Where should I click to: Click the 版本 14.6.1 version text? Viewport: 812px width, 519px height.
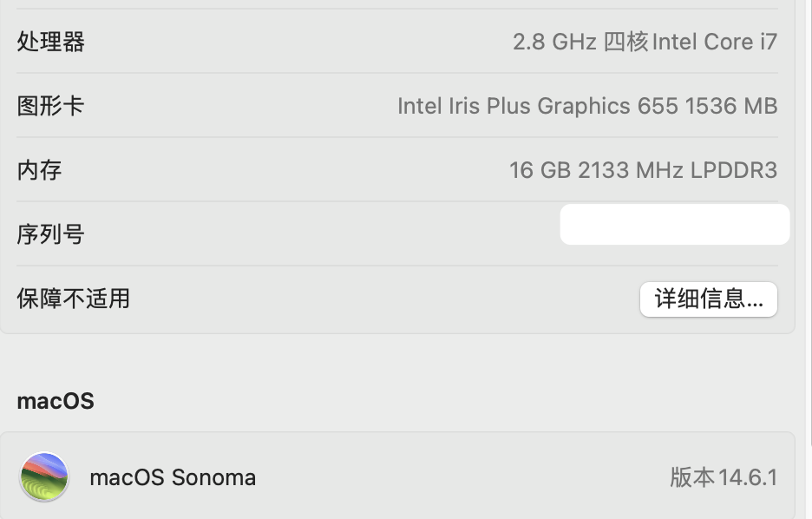coord(724,477)
